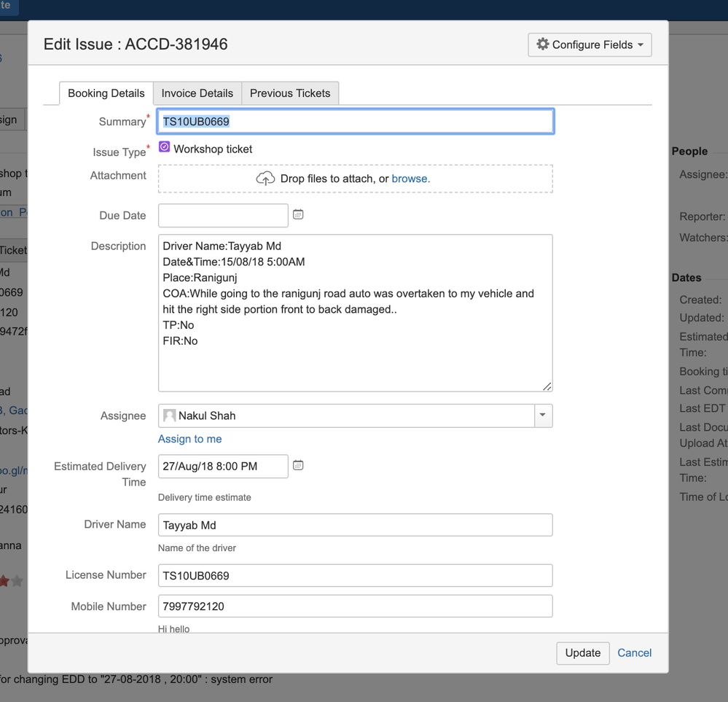This screenshot has height=702, width=728.
Task: Open the Due Date calendar picker icon
Action: 298,214
